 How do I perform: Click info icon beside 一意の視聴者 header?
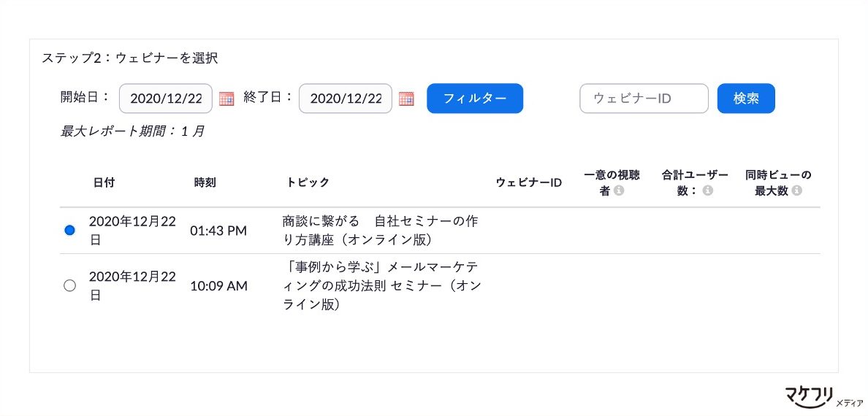tap(619, 191)
